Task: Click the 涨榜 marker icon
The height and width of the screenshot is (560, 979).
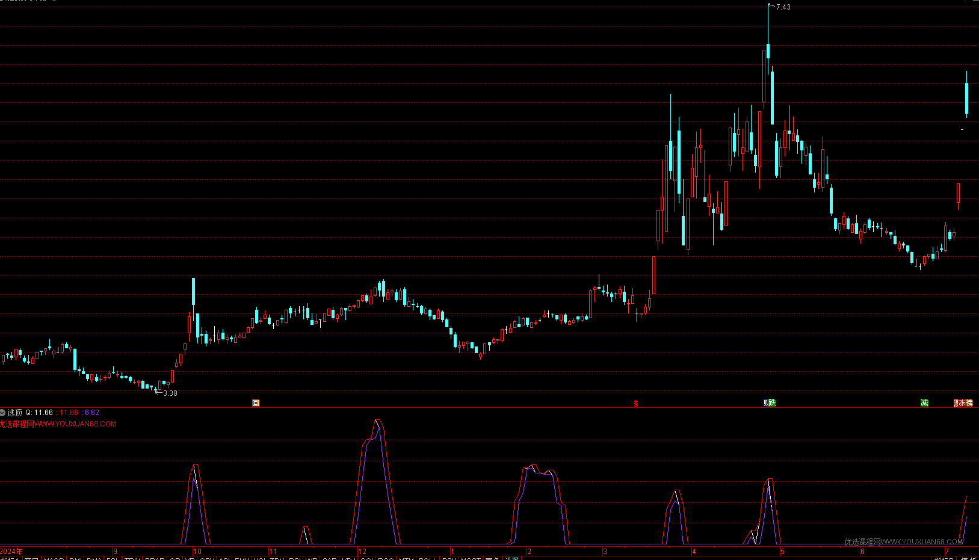Action: point(963,403)
